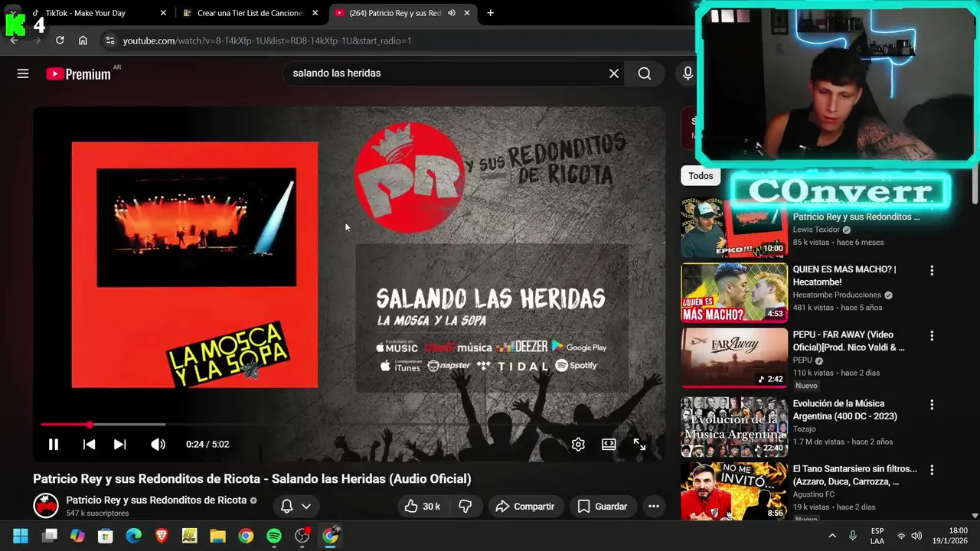980x551 pixels.
Task: Open notification bell dropdown for channel
Action: (296, 506)
